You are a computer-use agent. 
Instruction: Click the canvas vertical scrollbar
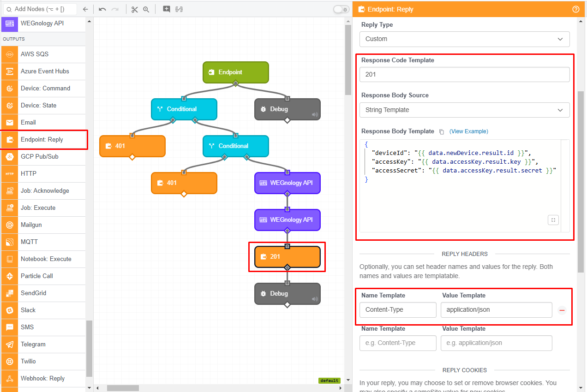pos(348,60)
